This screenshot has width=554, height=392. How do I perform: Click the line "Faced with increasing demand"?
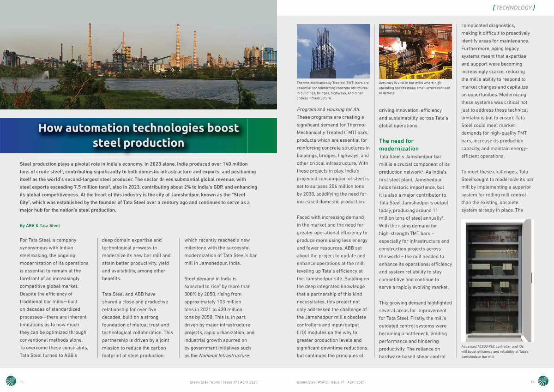click(x=331, y=217)
